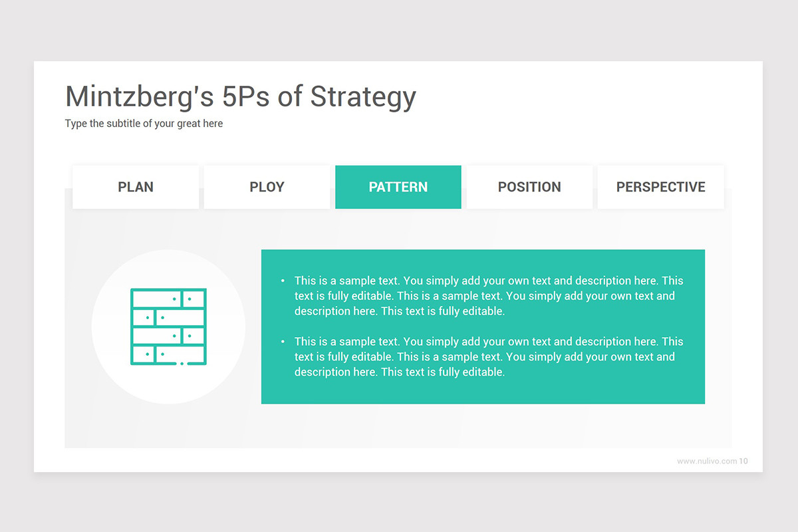Click the first bullet point marker
798x532 pixels.
283,281
